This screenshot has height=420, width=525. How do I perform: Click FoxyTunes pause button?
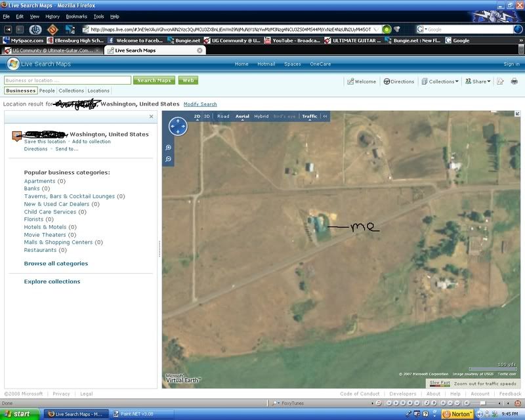point(403,403)
